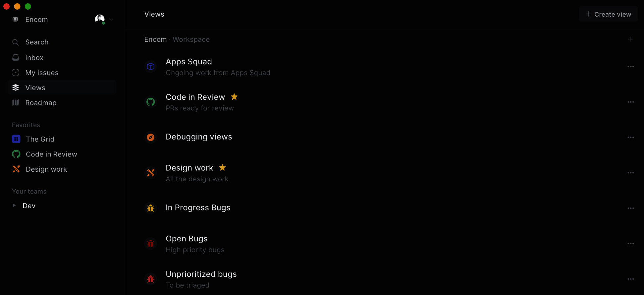The image size is (644, 295).
Task: Click The Grid favorite icon
Action: coord(16,139)
